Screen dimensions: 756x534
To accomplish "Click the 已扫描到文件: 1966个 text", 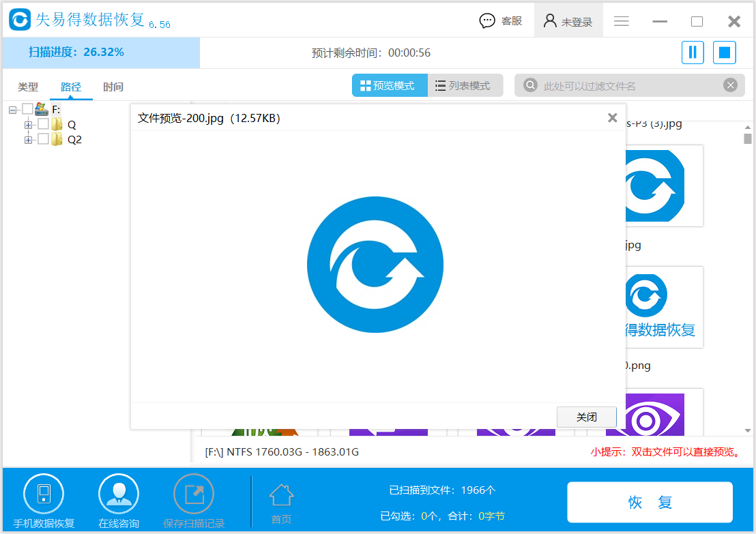I will [x=442, y=490].
